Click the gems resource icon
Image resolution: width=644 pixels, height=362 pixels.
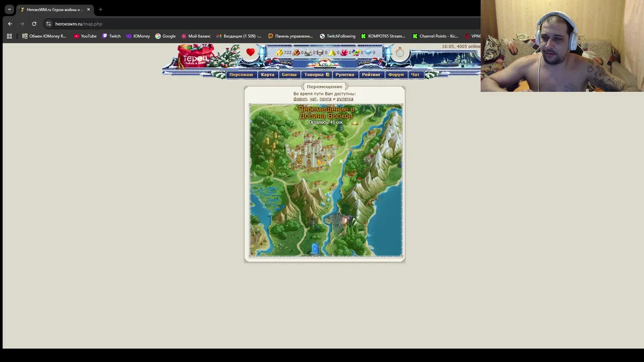pos(356,52)
